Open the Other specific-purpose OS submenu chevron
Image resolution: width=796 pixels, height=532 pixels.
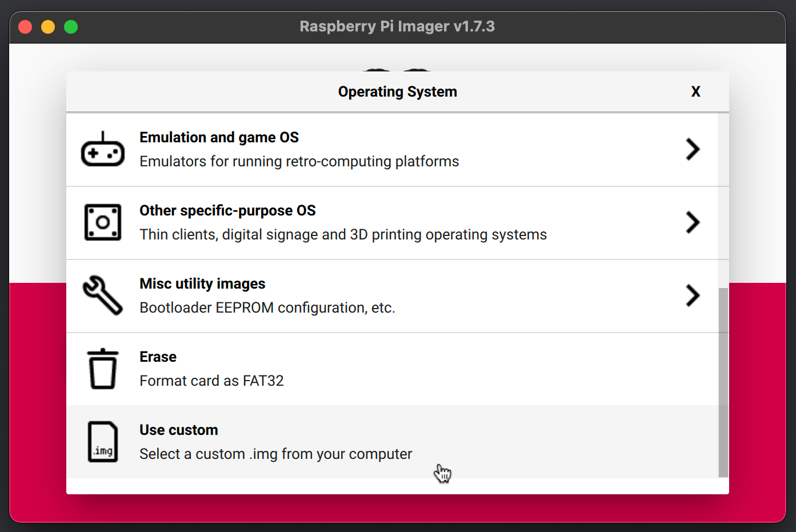(693, 223)
